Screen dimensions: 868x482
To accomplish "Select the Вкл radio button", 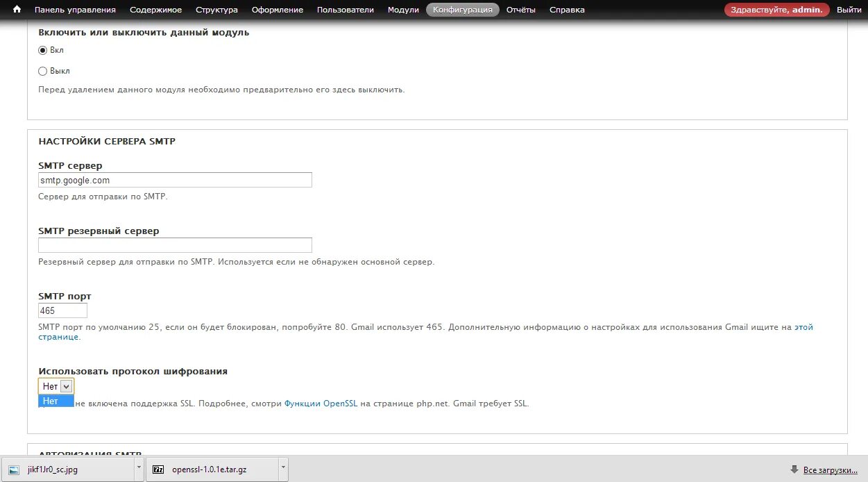I will click(x=43, y=50).
